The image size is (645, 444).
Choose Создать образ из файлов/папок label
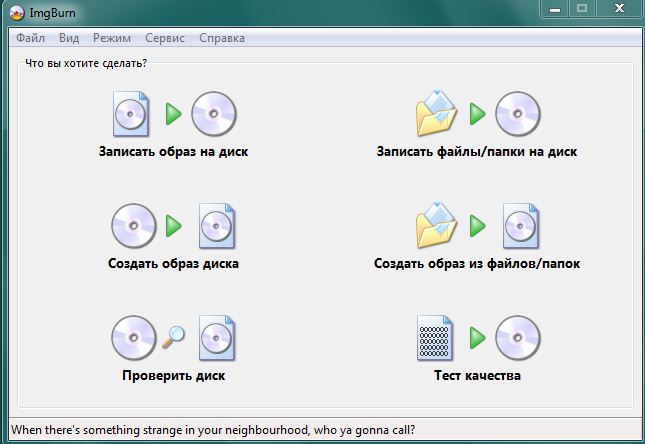(x=477, y=263)
